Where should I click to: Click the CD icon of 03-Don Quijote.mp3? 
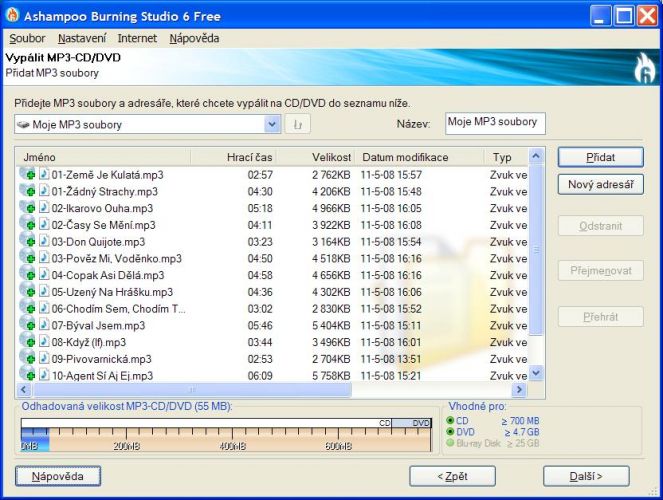click(27, 241)
